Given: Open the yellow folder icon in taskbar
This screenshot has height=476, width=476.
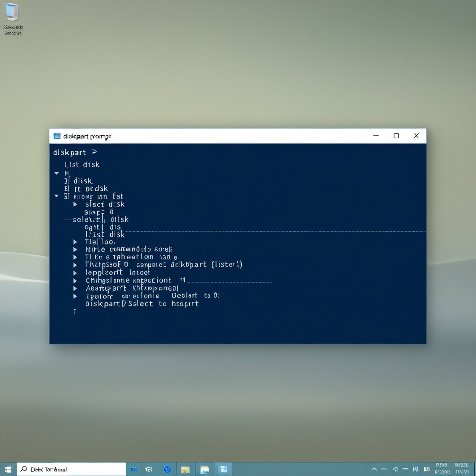Looking at the screenshot, I should coord(185,469).
